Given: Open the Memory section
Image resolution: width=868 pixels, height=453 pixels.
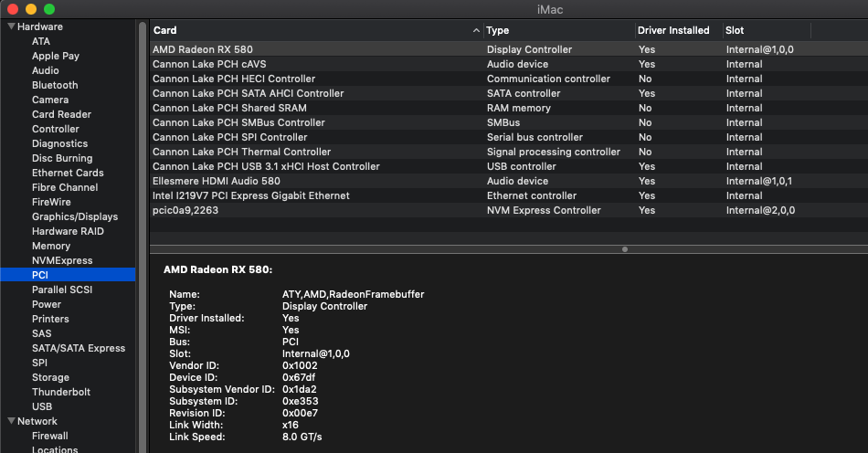Looking at the screenshot, I should pos(51,246).
